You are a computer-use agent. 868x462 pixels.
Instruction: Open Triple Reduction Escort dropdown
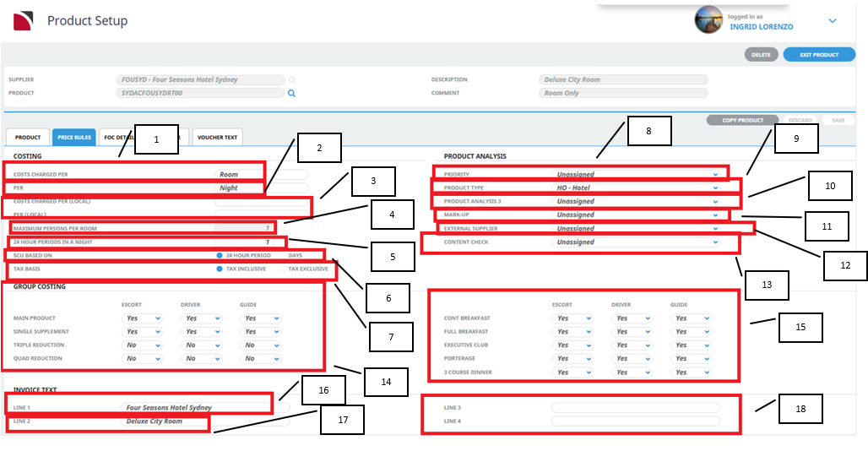(x=142, y=345)
